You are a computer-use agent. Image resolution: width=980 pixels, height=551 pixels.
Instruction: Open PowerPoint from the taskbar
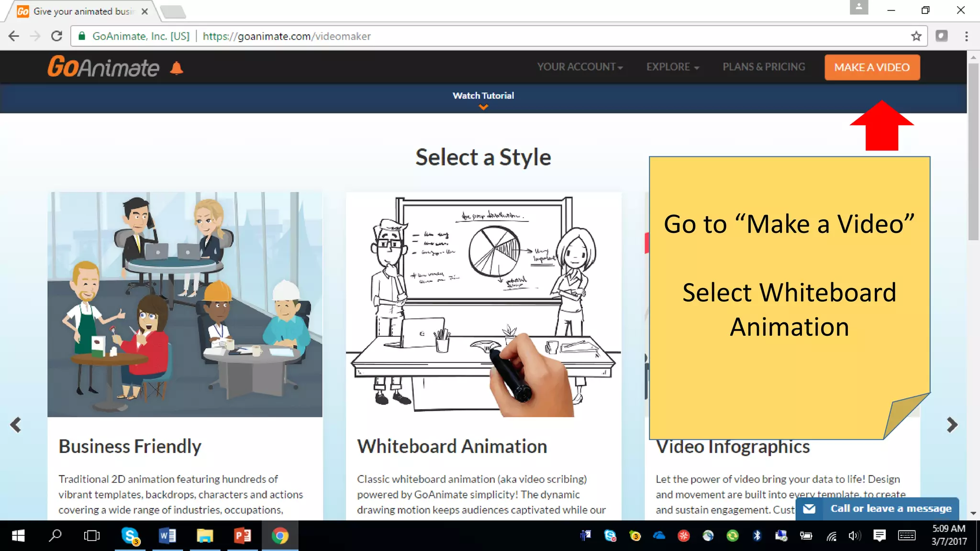click(243, 536)
